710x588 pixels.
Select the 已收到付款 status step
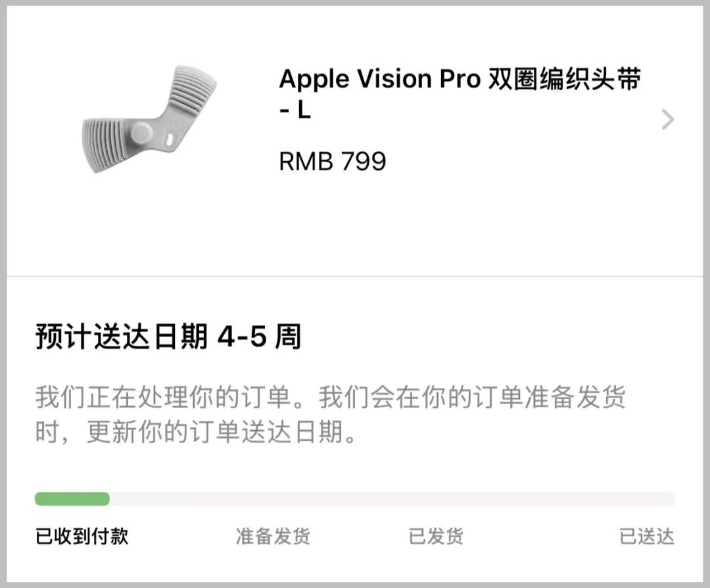click(82, 536)
